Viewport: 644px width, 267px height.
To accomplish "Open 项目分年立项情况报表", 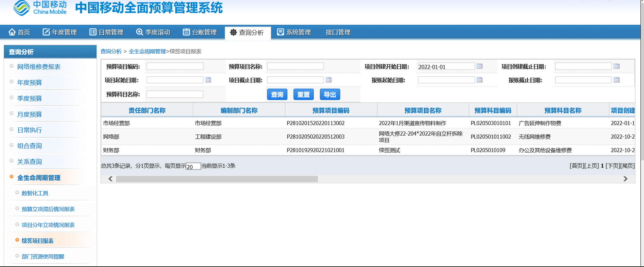I will tap(48, 225).
